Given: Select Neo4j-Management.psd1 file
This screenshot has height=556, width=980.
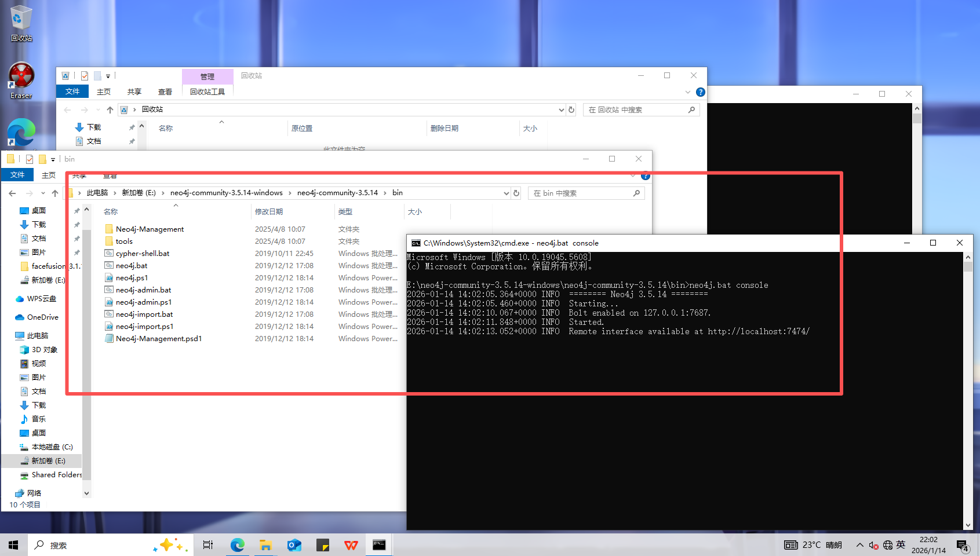Looking at the screenshot, I should click(x=159, y=339).
